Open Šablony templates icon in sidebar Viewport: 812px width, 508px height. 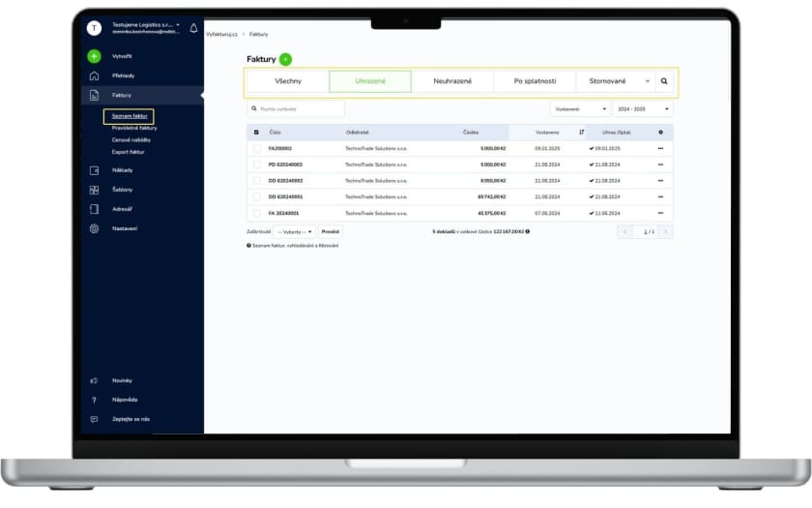coord(94,190)
